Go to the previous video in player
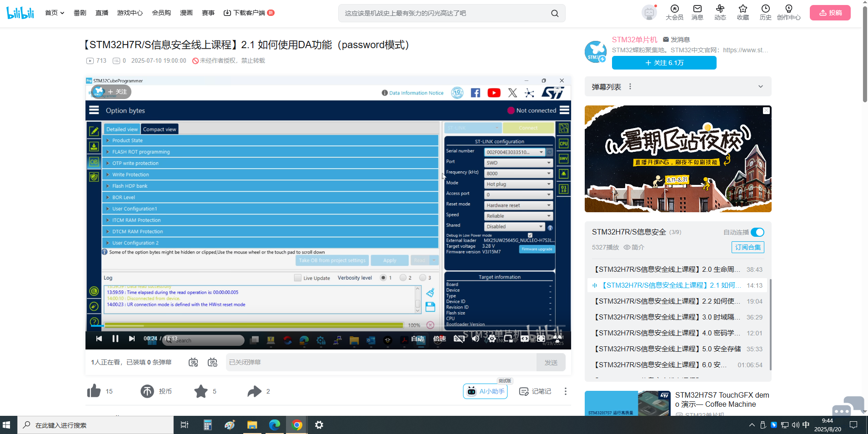868x434 pixels. [x=99, y=339]
